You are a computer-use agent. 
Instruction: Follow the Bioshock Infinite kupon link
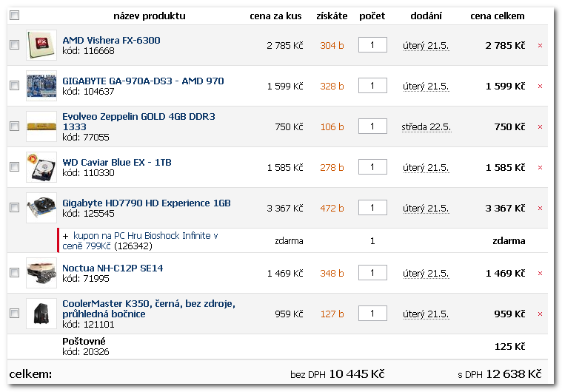(140, 240)
